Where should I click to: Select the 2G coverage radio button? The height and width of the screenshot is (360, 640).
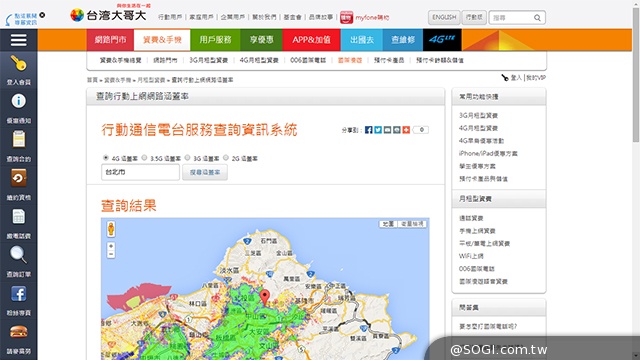coord(226,158)
